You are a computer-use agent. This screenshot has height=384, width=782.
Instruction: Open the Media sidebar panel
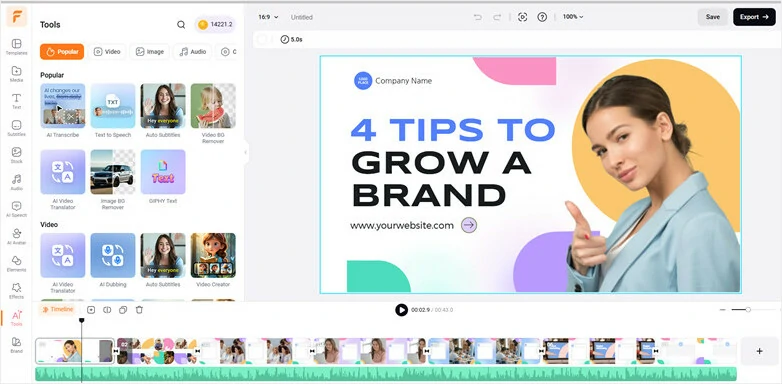16,74
